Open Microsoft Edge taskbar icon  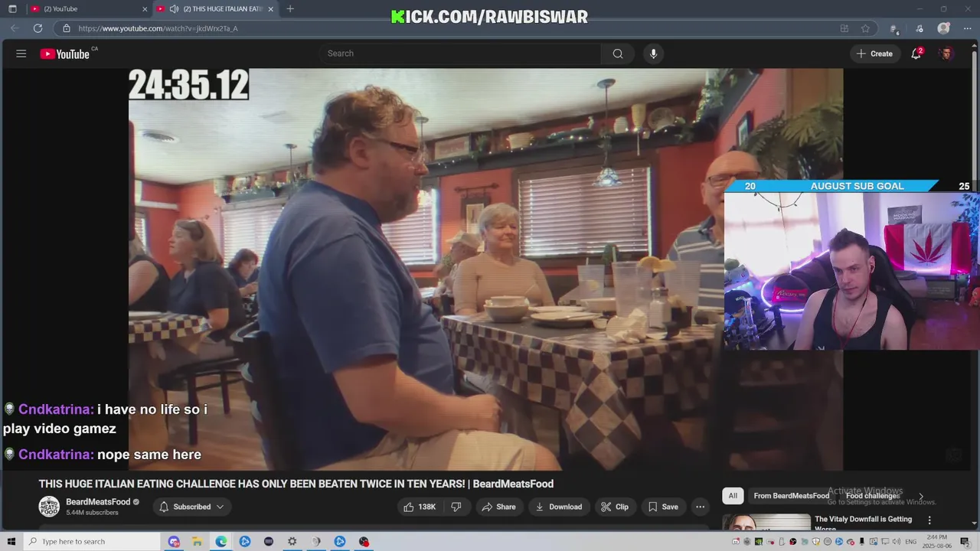[220, 542]
